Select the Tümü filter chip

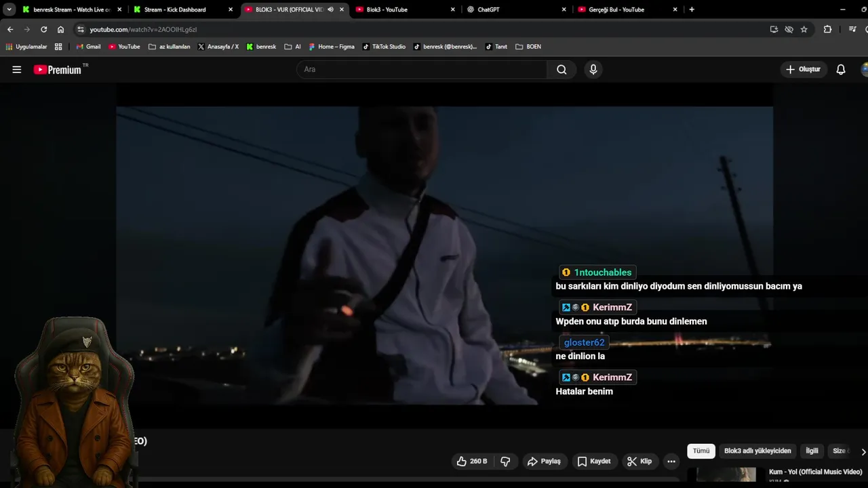[701, 451]
